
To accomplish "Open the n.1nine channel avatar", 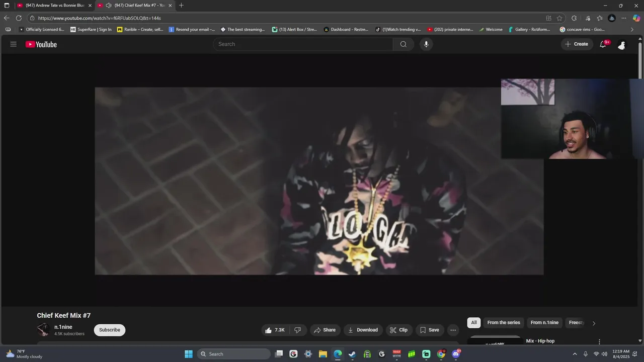I will pyautogui.click(x=43, y=330).
